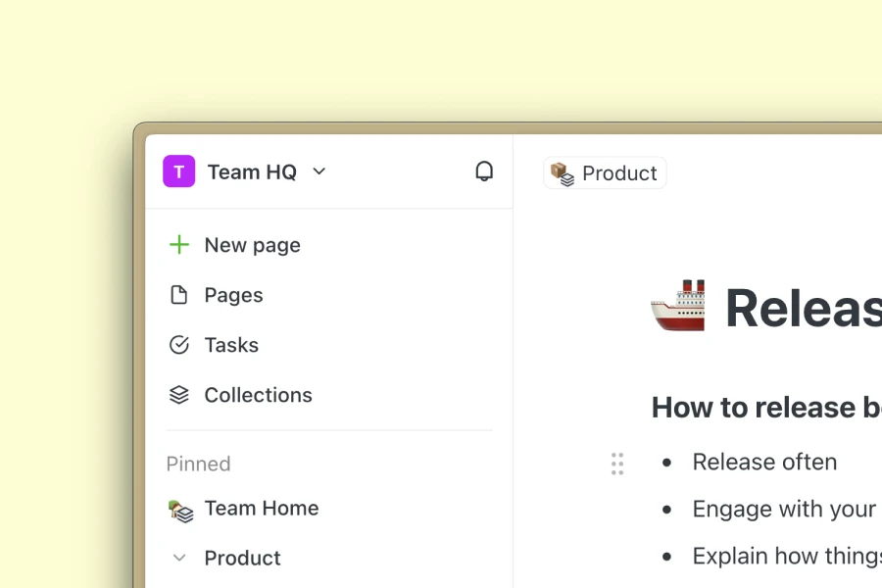Click the Collections stack icon
882x588 pixels.
[x=179, y=395]
